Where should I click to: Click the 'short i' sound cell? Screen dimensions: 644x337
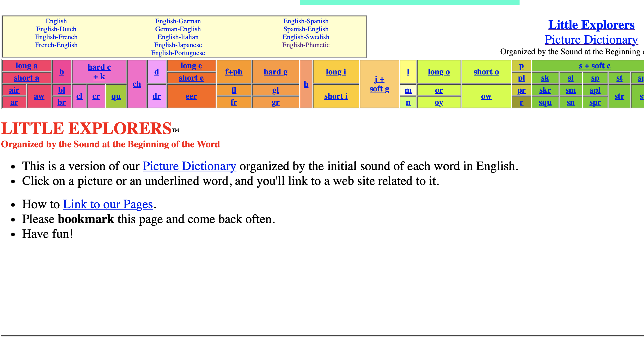[x=336, y=96]
